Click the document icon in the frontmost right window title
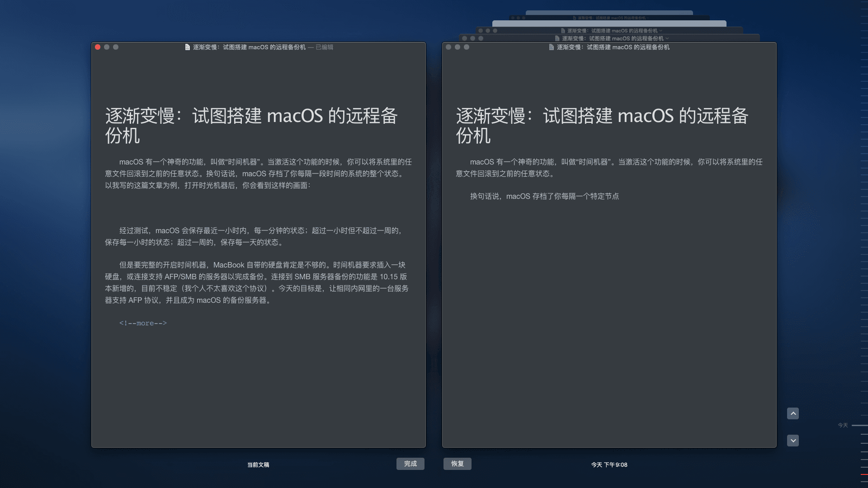This screenshot has height=488, width=868. click(551, 47)
